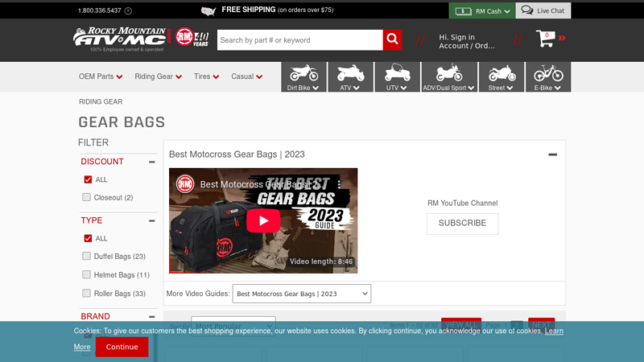Play the Best Motocross Gear Bags video

coord(263,220)
